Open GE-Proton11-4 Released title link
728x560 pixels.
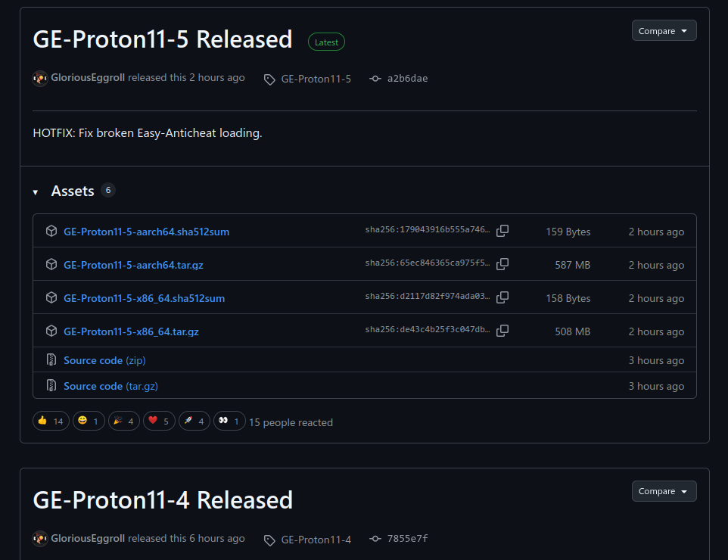(x=163, y=500)
